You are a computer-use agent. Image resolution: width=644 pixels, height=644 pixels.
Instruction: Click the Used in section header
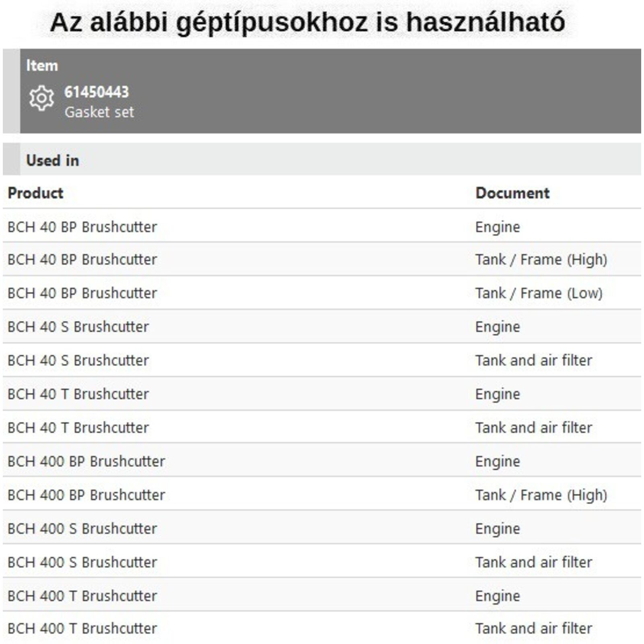(52, 161)
